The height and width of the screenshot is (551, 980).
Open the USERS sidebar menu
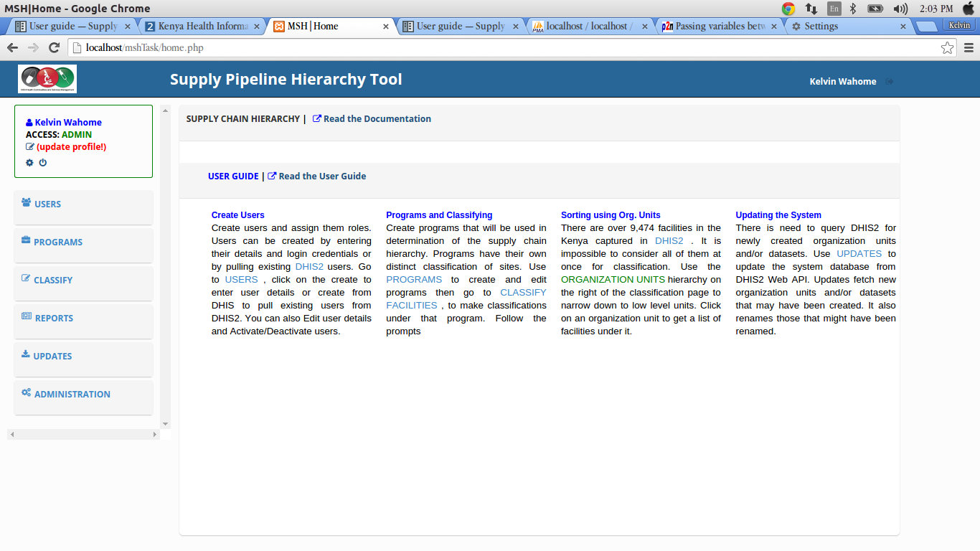[x=83, y=207]
